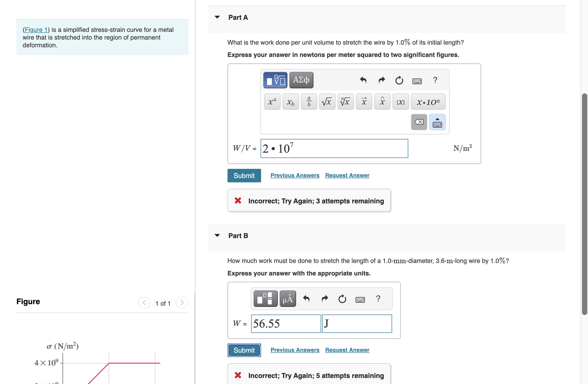Viewport: 588px width, 384px height.
Task: Toggle the on-screen keyboard icon Part A
Action: pyautogui.click(x=438, y=123)
